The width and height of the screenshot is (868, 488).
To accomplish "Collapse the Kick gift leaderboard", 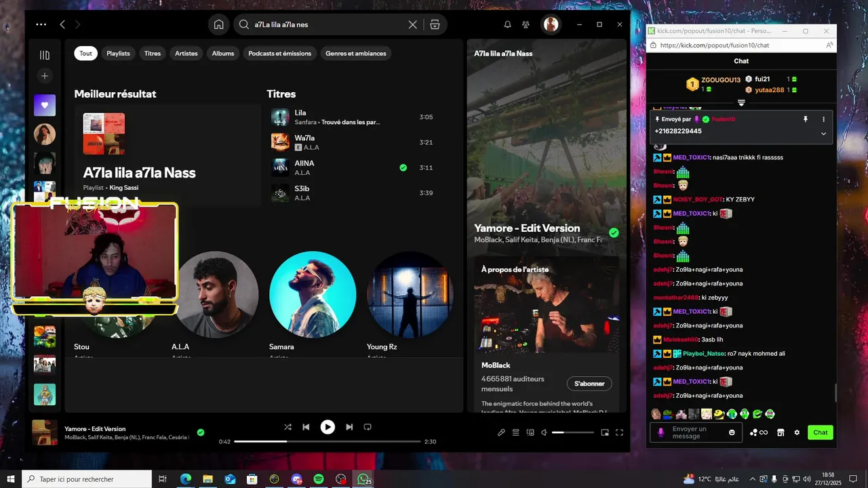I will pos(741,103).
